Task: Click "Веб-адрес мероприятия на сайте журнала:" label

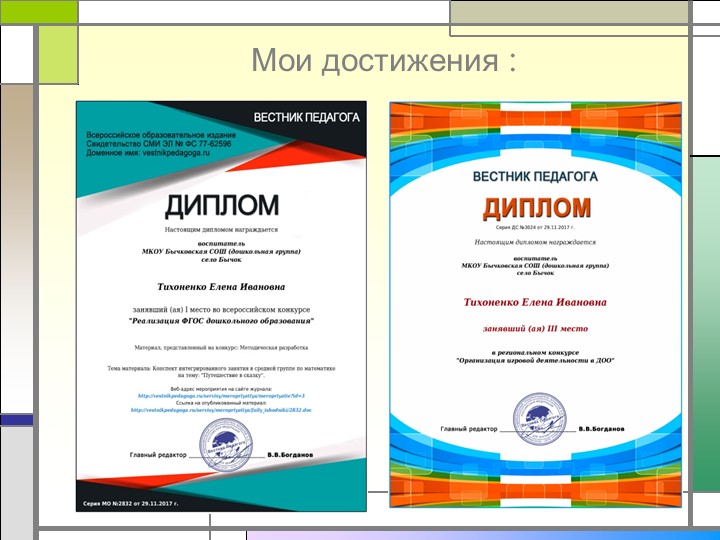Action: [x=221, y=389]
